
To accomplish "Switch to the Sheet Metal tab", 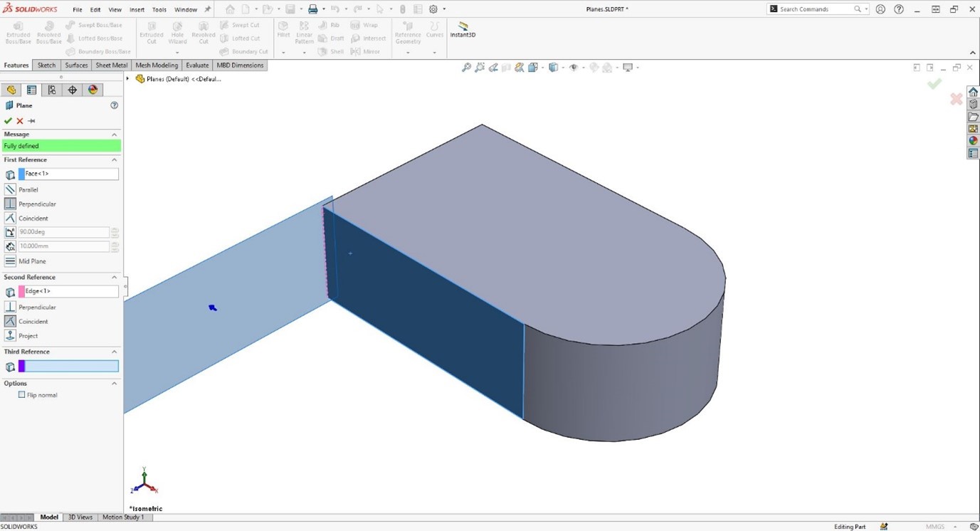I will coord(111,65).
